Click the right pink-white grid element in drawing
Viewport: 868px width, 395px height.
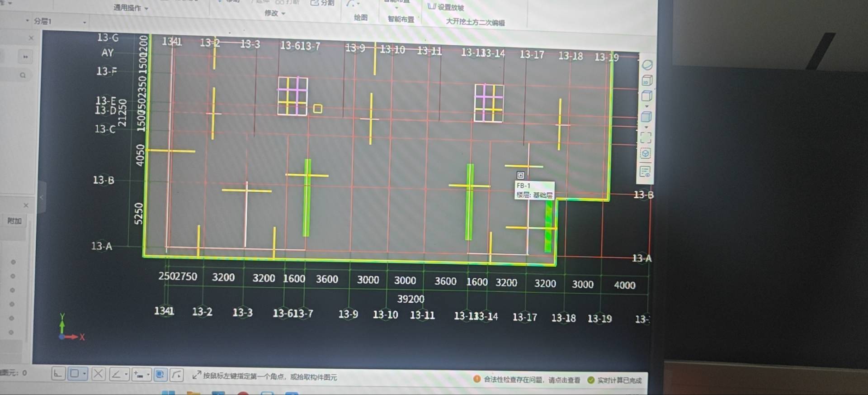488,103
